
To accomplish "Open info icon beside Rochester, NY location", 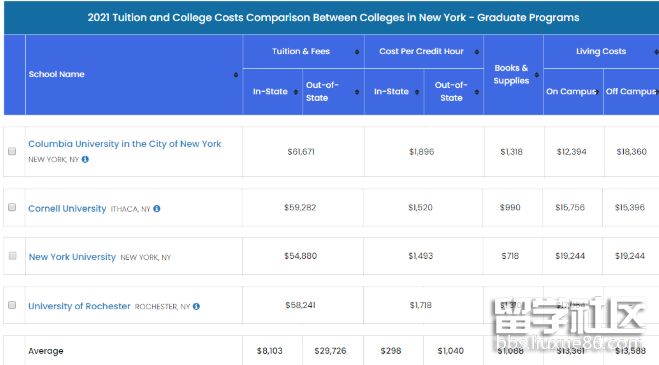I will point(196,307).
